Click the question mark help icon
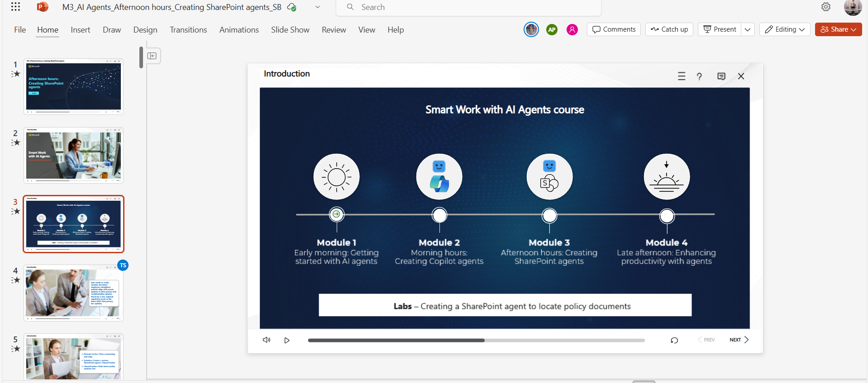Image resolution: width=868 pixels, height=383 pixels. 699,76
